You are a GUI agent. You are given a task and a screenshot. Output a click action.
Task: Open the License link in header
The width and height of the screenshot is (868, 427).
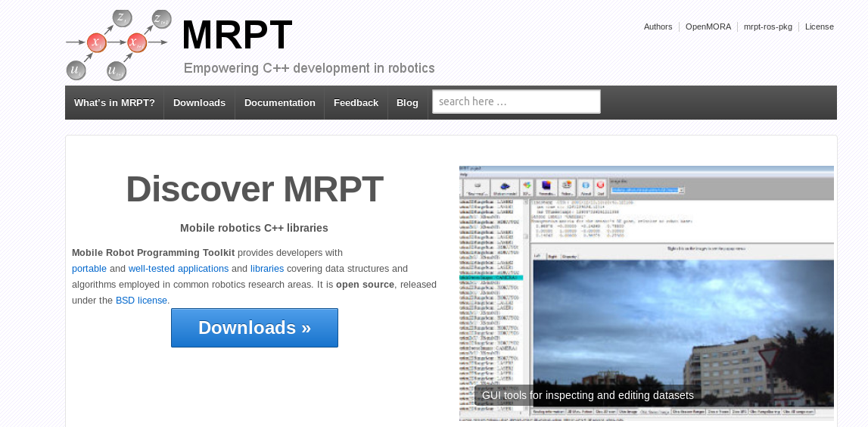[819, 26]
